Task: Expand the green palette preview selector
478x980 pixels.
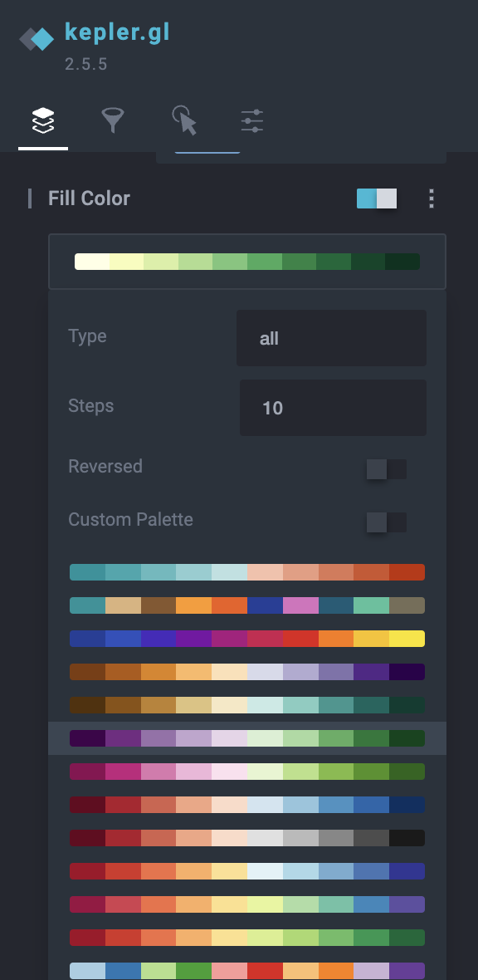Action: pos(246,261)
